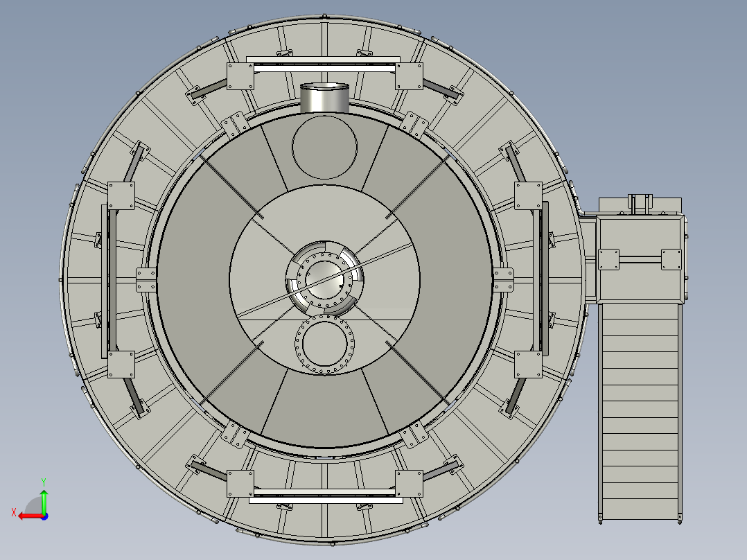The height and width of the screenshot is (560, 747).
Task: Select the plain circular opening below the pipe
Action: (x=324, y=147)
